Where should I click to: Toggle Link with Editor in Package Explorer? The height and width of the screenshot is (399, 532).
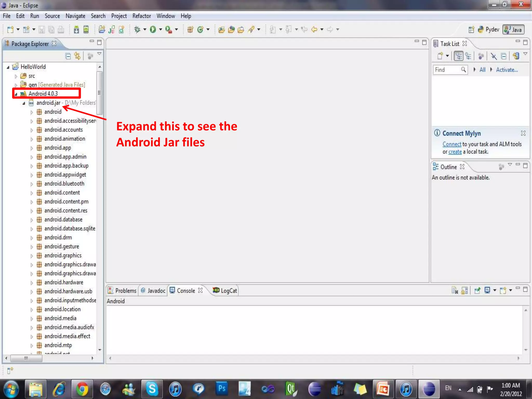(77, 56)
